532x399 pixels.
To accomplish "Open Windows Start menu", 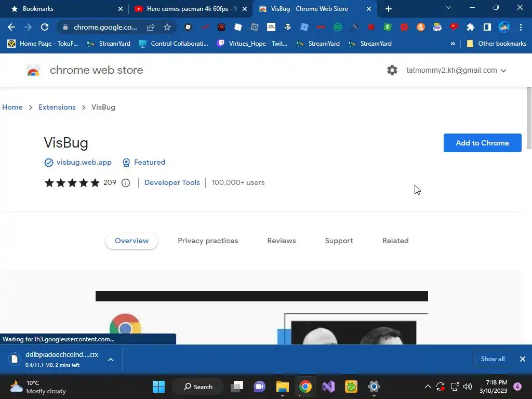I will (158, 387).
